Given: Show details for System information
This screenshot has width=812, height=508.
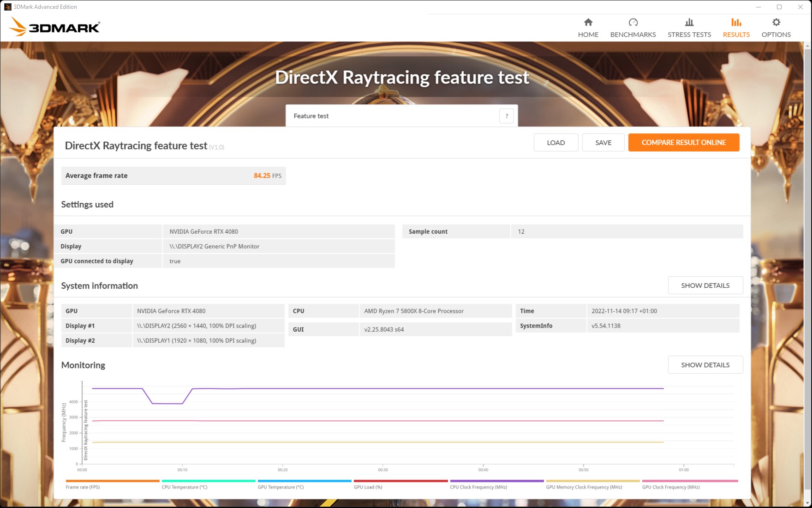Looking at the screenshot, I should [x=705, y=285].
